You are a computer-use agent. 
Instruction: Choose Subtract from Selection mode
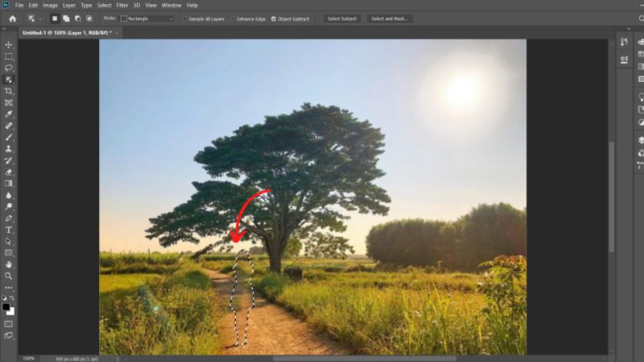77,19
